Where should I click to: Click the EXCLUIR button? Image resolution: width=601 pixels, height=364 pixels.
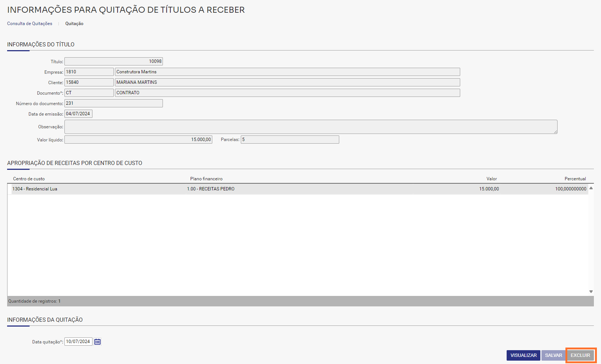coord(580,355)
